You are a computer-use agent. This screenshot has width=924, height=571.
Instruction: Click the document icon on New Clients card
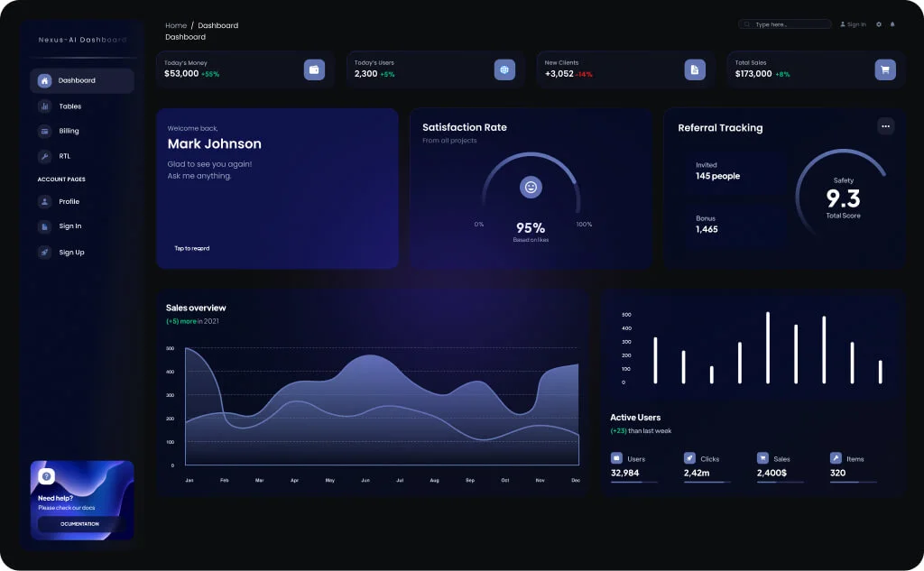click(695, 69)
